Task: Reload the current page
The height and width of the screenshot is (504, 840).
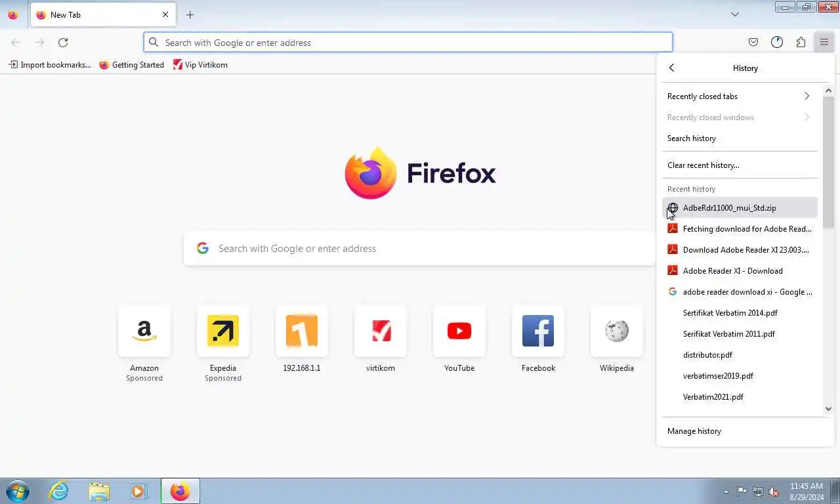Action: point(63,43)
